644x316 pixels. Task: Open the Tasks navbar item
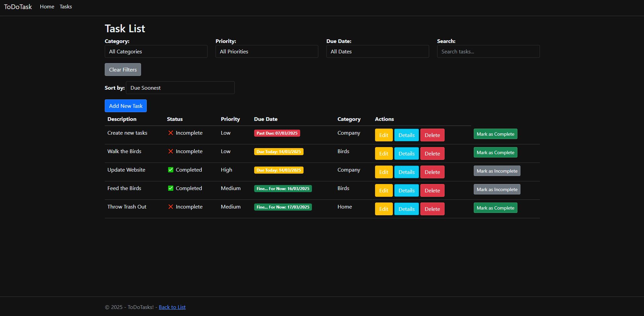pos(66,7)
